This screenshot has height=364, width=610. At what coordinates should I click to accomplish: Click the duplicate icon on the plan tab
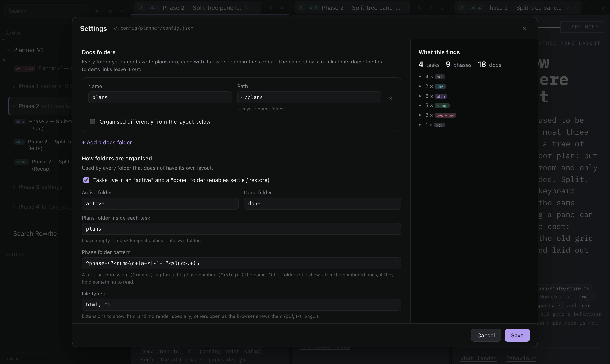(247, 8)
